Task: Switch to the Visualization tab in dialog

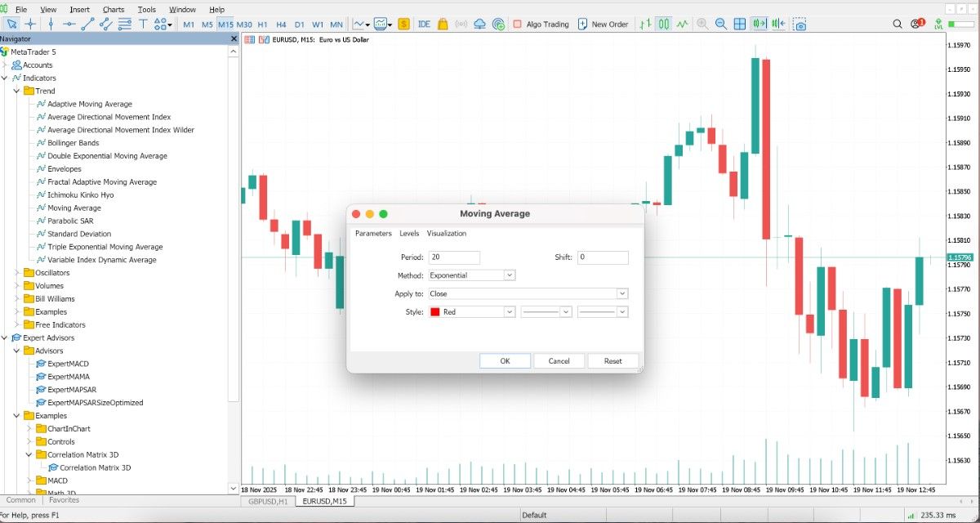Action: coord(447,234)
